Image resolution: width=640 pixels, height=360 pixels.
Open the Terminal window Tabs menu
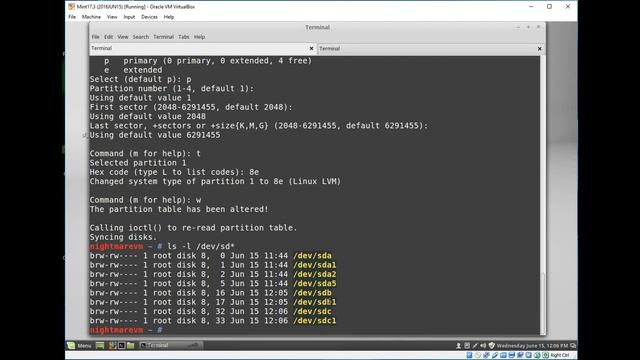[x=183, y=37]
